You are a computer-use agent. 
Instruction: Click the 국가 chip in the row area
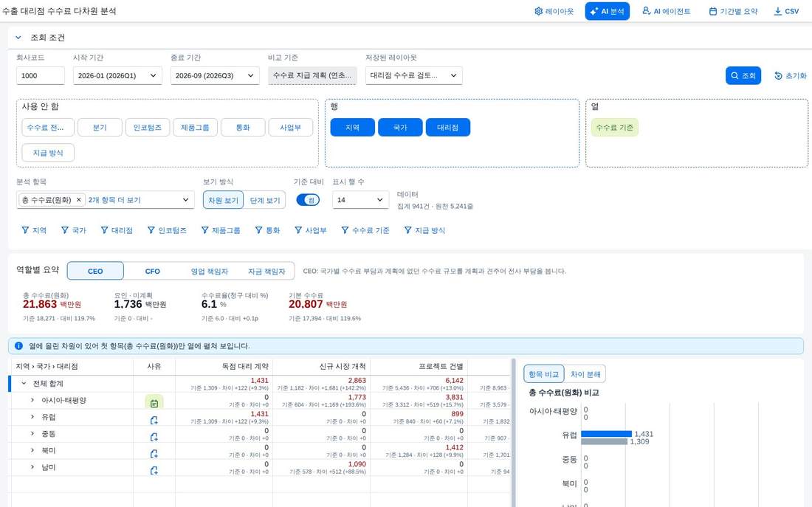pos(400,128)
